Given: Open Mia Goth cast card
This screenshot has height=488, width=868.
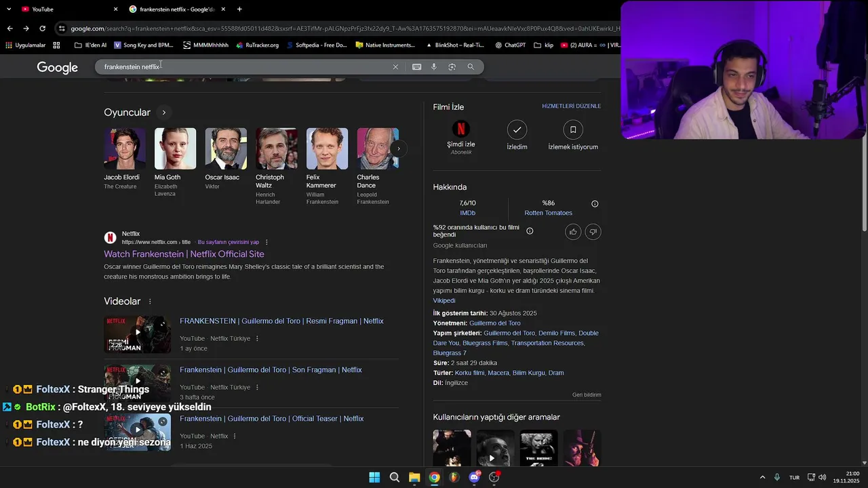Looking at the screenshot, I should 175,163.
